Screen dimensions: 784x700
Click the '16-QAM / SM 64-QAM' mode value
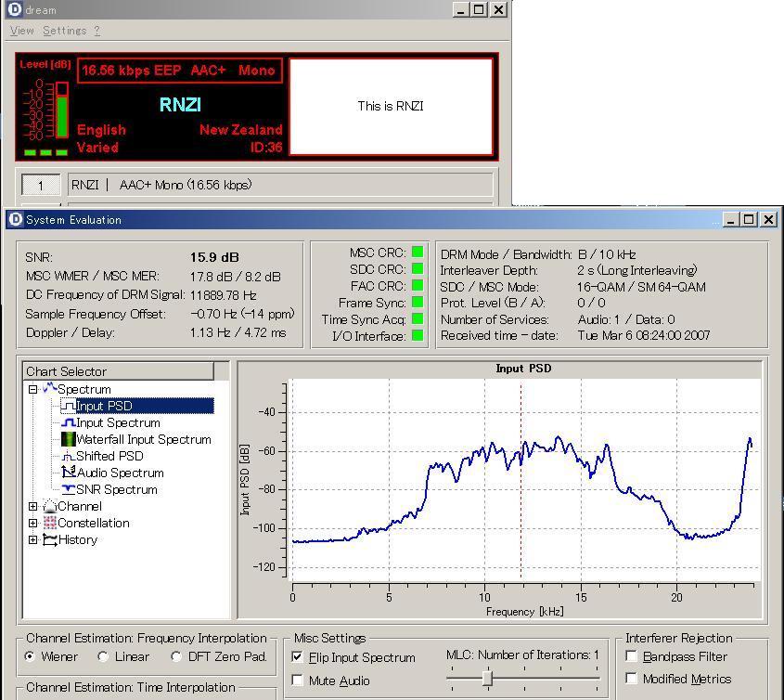(641, 287)
